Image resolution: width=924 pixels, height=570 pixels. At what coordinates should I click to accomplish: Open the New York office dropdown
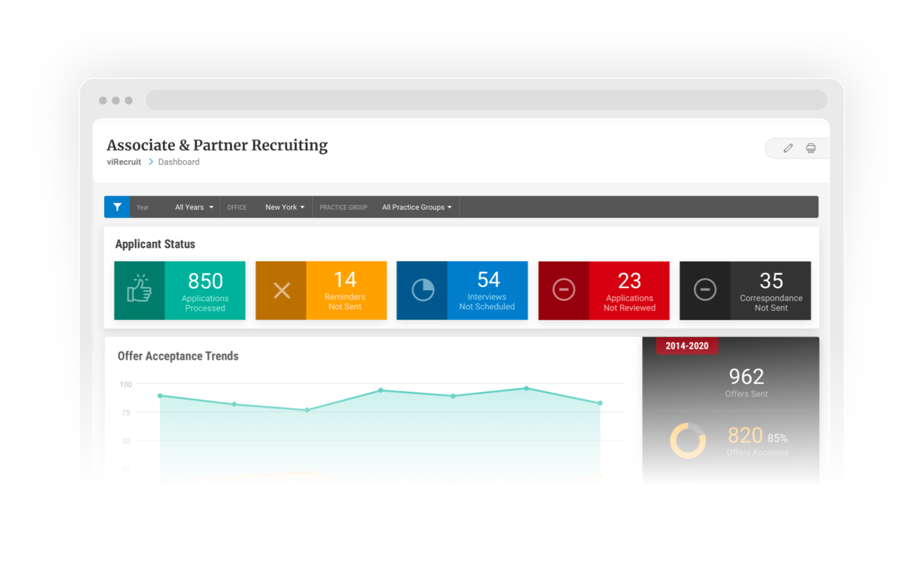click(285, 207)
